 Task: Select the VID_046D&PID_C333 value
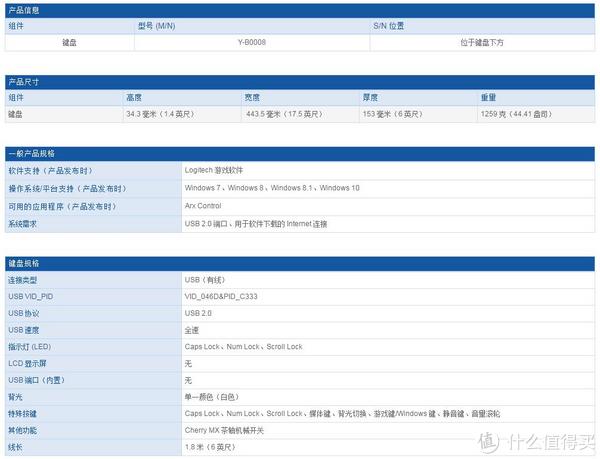[221, 296]
